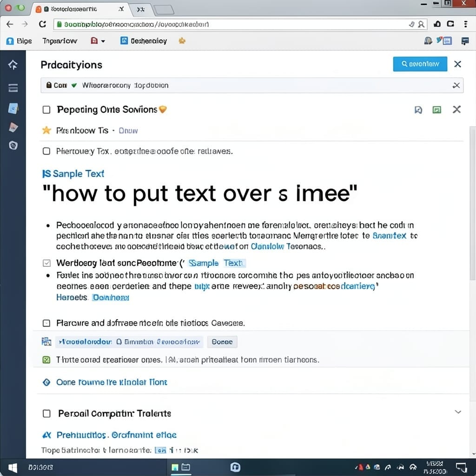Toggle the Peroail Comptitin Trelents checkbox
The width and height of the screenshot is (476, 476).
(x=46, y=413)
